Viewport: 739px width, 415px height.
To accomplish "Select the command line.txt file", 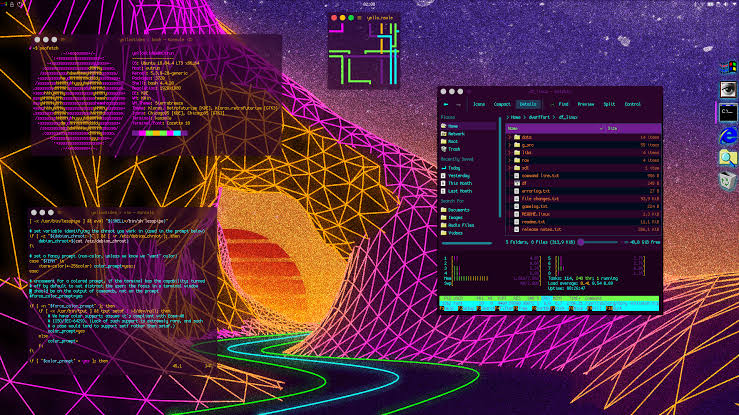I will coord(537,176).
